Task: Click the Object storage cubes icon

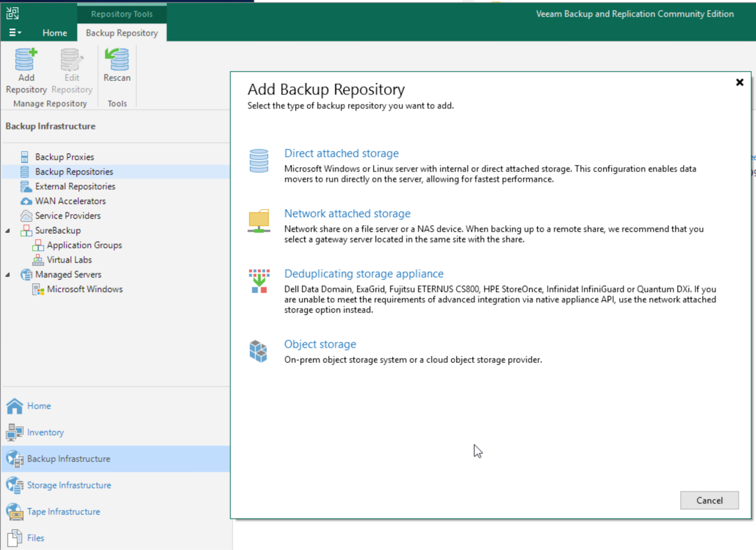Action: [258, 351]
